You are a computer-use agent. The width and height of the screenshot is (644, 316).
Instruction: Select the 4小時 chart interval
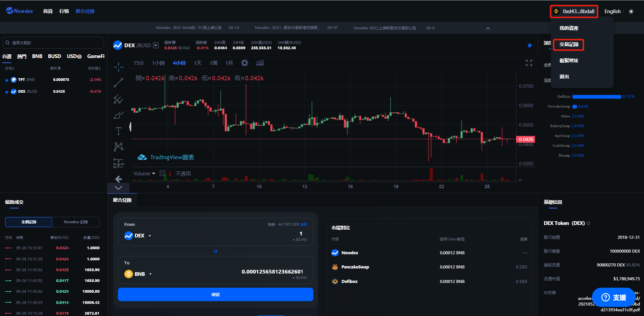[x=179, y=63]
